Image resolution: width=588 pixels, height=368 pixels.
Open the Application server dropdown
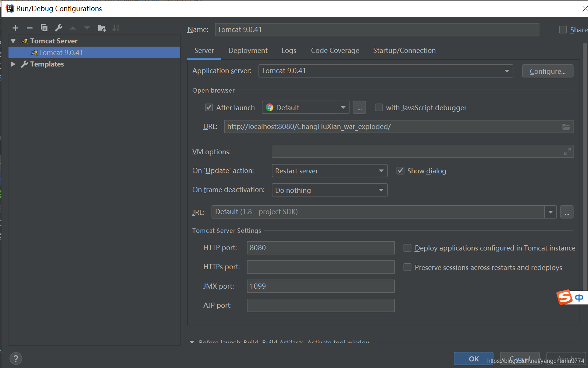click(x=386, y=71)
